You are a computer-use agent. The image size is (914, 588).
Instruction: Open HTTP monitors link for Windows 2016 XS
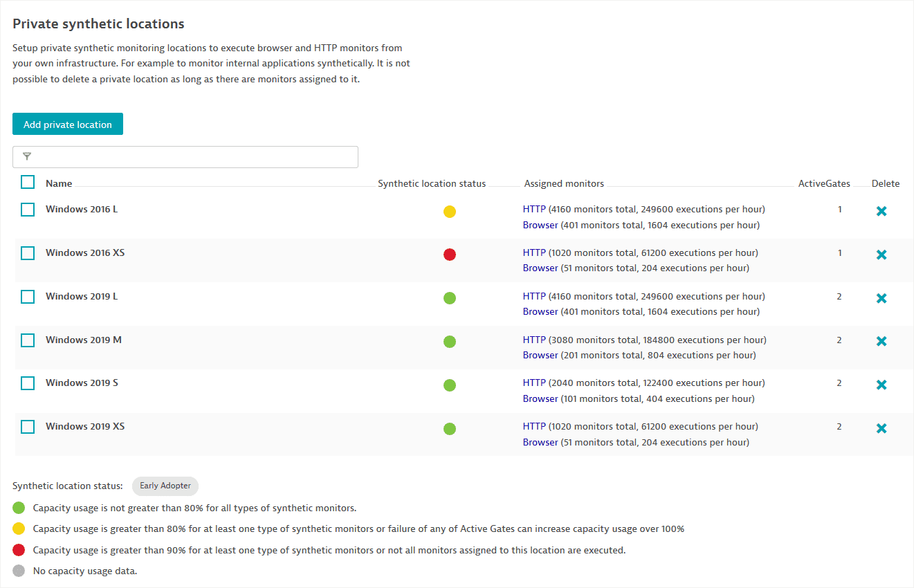534,252
